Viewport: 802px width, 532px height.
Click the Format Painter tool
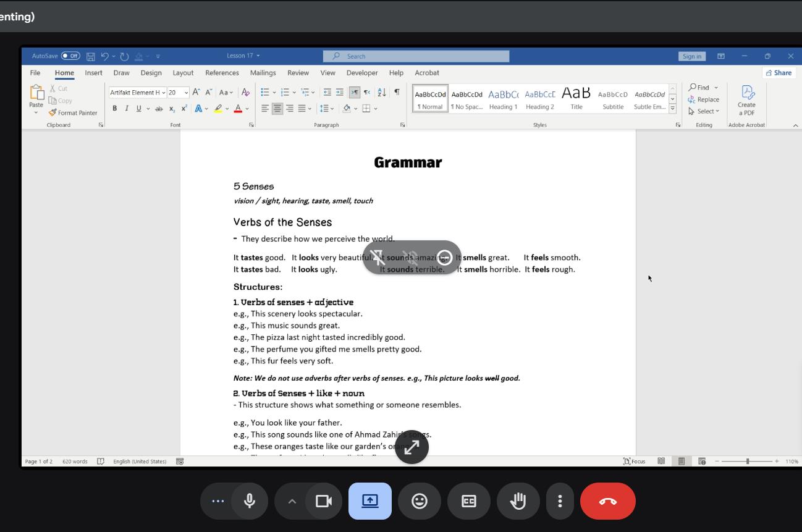click(73, 112)
